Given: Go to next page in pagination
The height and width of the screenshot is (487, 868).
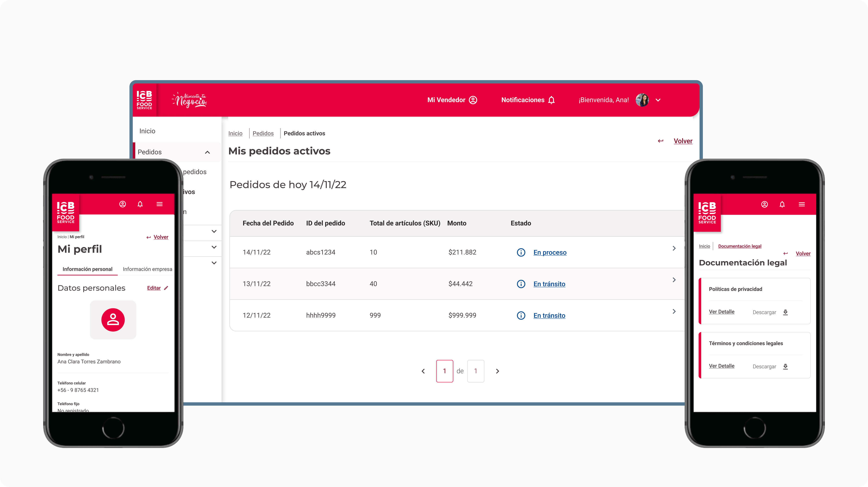Looking at the screenshot, I should (497, 371).
